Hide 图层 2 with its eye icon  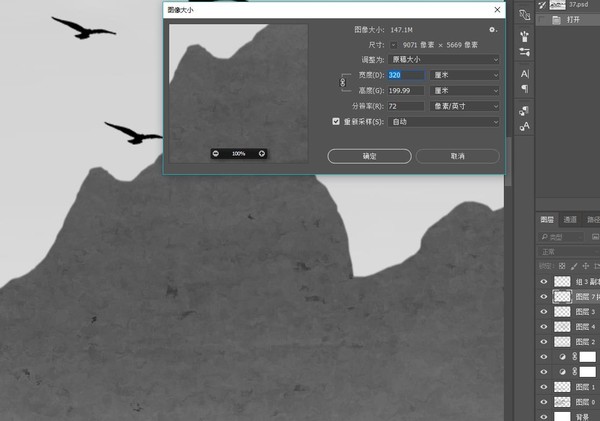click(x=544, y=342)
